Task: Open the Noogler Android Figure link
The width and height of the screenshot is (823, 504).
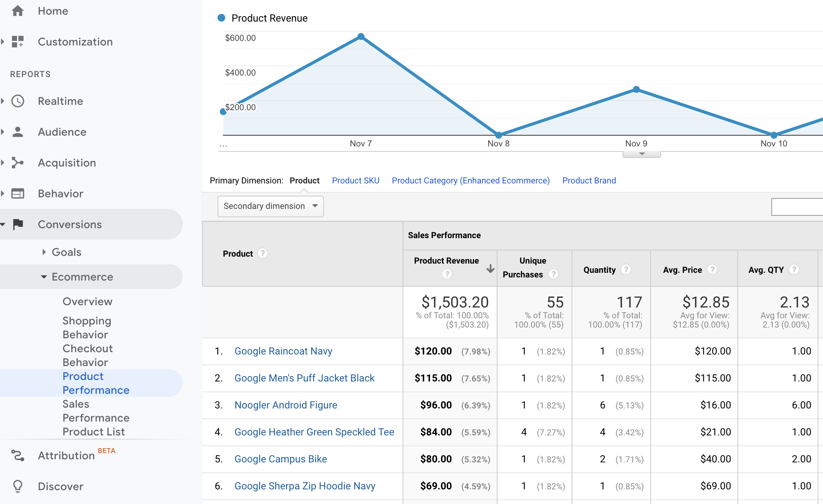Action: point(286,405)
